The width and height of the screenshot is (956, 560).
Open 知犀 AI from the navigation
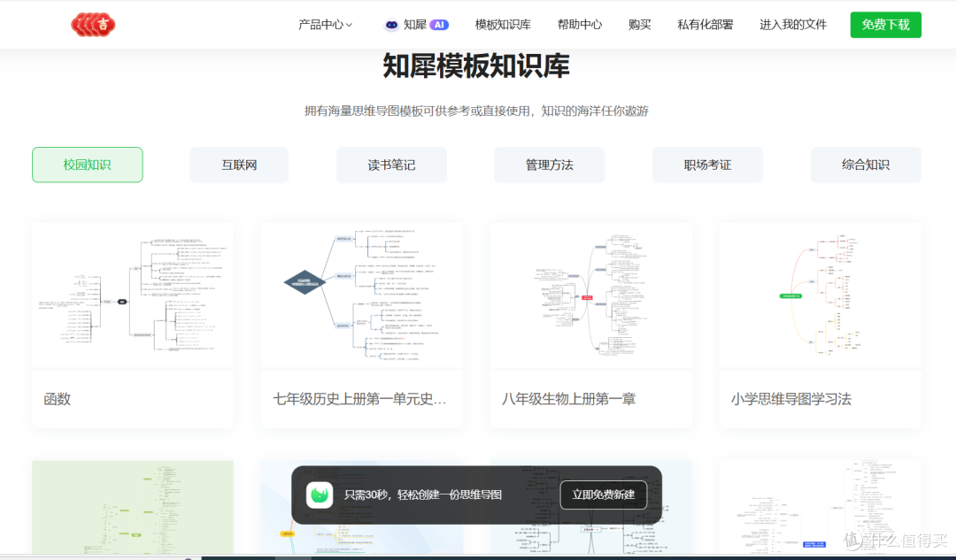[x=417, y=25]
